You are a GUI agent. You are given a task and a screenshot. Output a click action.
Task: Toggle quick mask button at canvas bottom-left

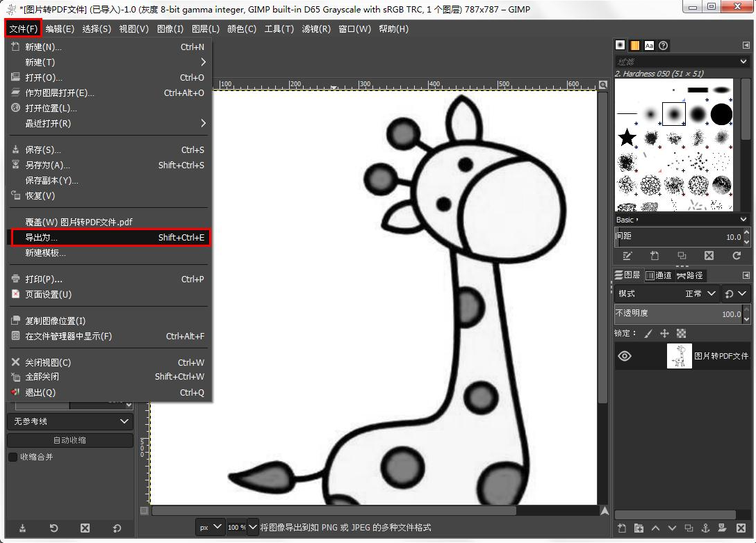pos(144,511)
